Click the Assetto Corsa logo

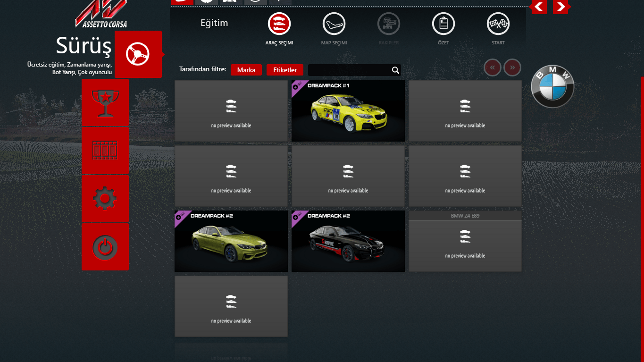(x=101, y=14)
